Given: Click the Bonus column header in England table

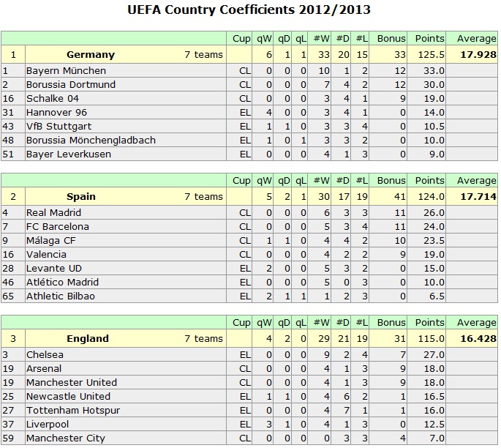Looking at the screenshot, I should point(391,323).
